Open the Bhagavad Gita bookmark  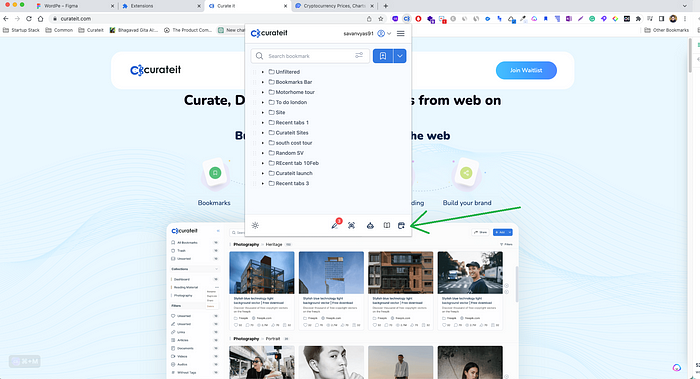click(x=133, y=30)
